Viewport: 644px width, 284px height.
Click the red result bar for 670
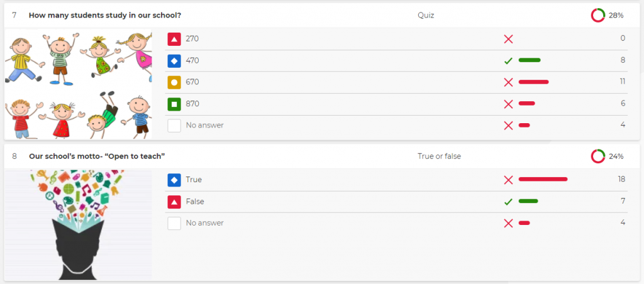pos(533,82)
